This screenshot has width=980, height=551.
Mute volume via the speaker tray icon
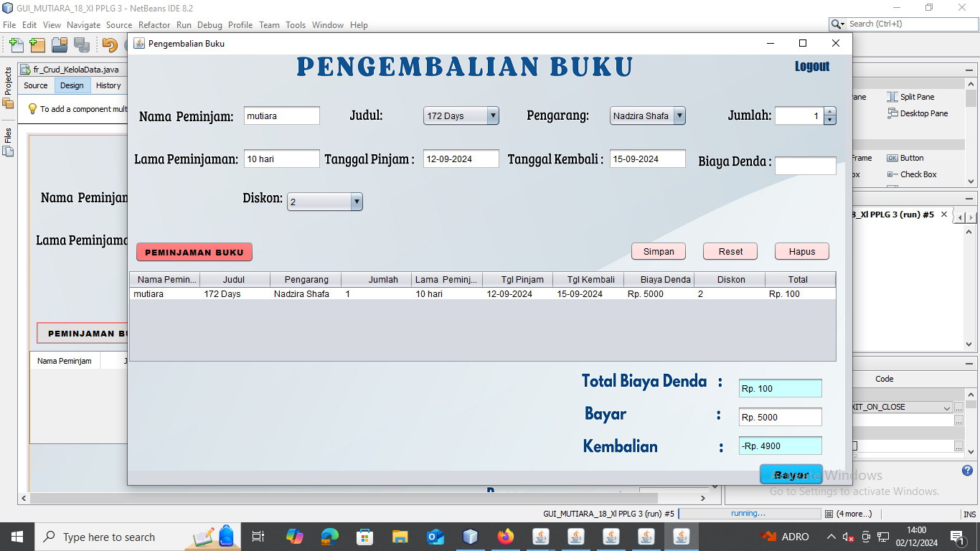tap(849, 536)
